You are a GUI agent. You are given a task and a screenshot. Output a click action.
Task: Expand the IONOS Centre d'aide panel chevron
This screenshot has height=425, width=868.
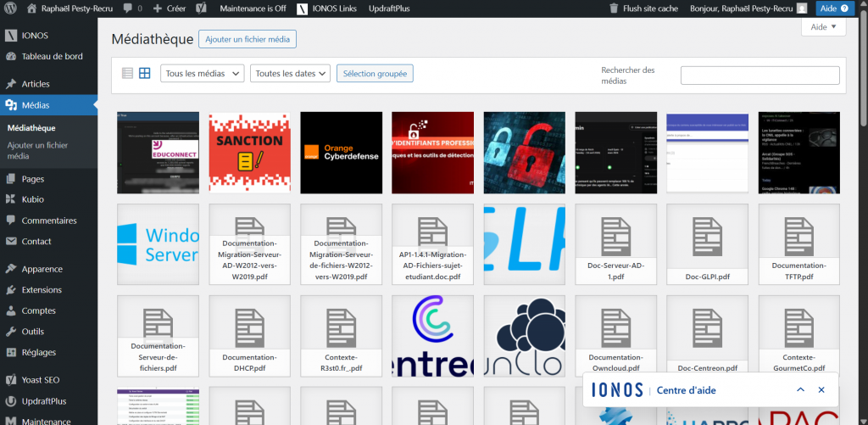(x=800, y=390)
